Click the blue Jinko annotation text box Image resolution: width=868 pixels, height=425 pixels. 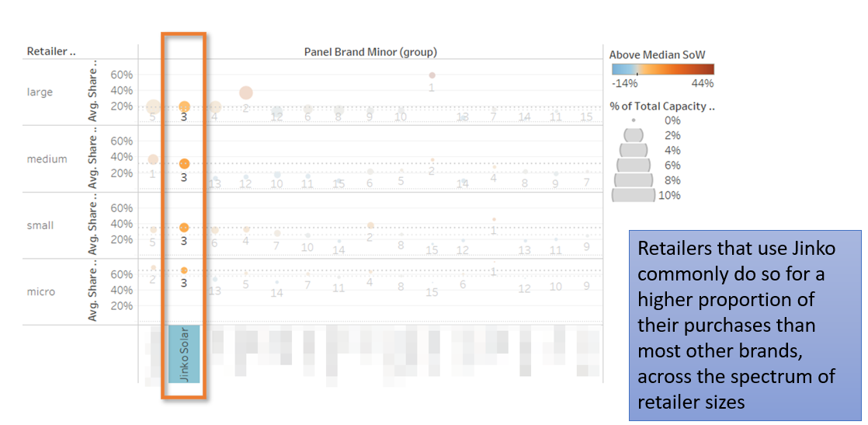click(745, 325)
